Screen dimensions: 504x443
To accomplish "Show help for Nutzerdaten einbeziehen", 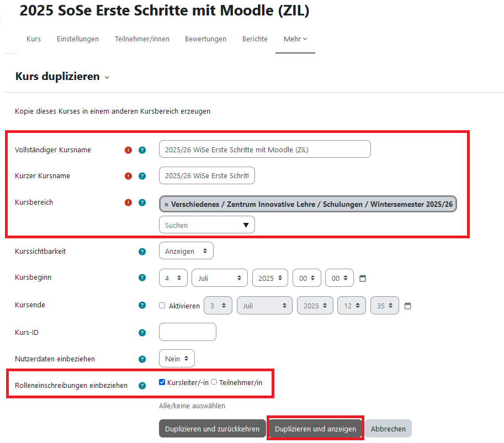I will point(142,359).
